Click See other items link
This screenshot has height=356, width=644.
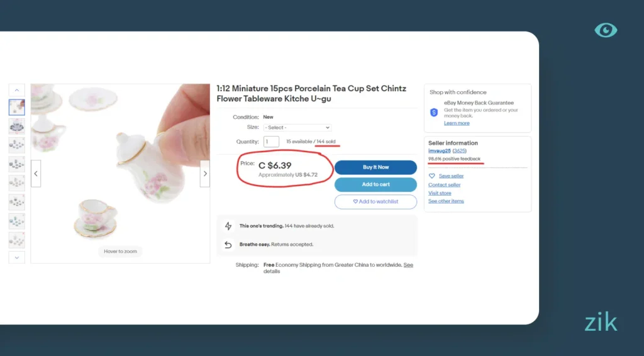[446, 201]
